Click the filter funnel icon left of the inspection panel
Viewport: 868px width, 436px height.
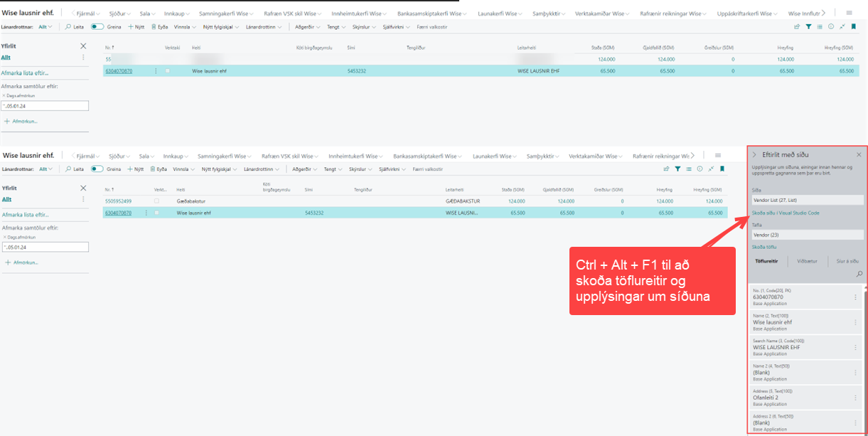coord(677,169)
